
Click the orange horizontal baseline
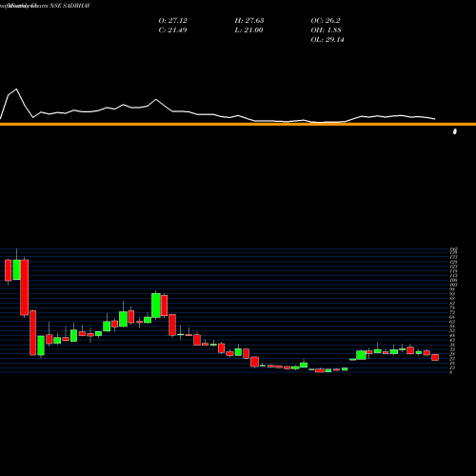238,124
